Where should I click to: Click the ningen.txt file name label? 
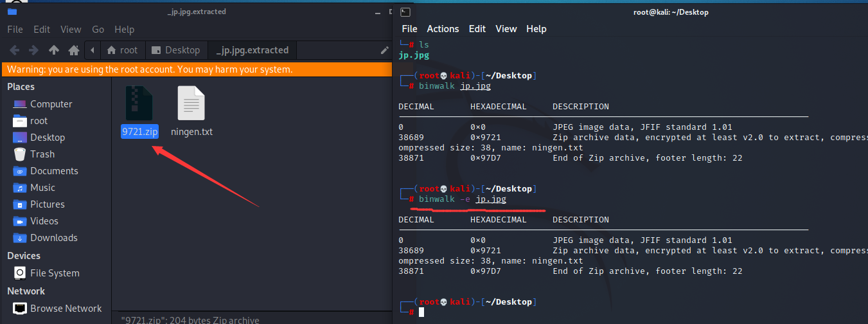191,132
